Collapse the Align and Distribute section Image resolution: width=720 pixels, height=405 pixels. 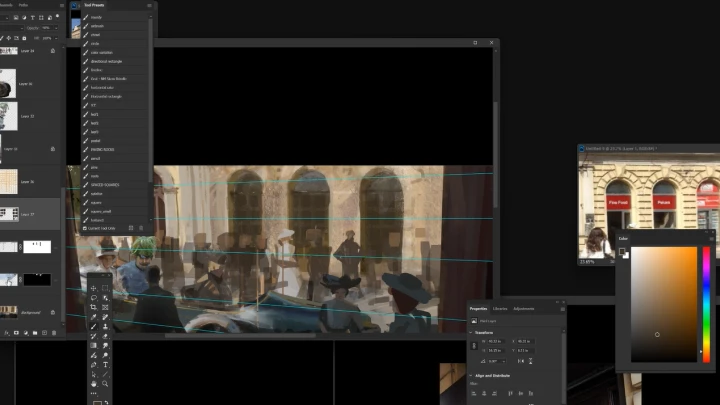click(471, 376)
